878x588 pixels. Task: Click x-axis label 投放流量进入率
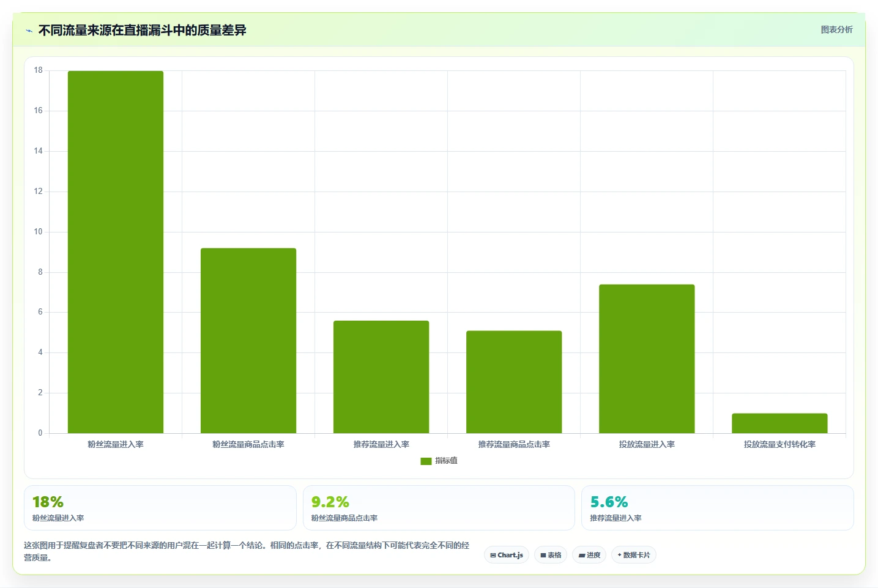tap(647, 445)
